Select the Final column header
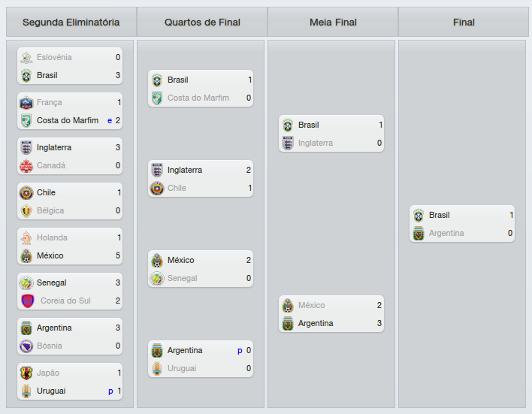The image size is (532, 414). [464, 23]
